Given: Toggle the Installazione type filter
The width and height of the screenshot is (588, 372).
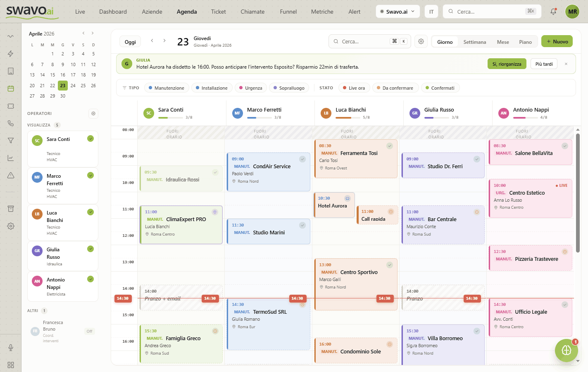Looking at the screenshot, I should pyautogui.click(x=212, y=88).
